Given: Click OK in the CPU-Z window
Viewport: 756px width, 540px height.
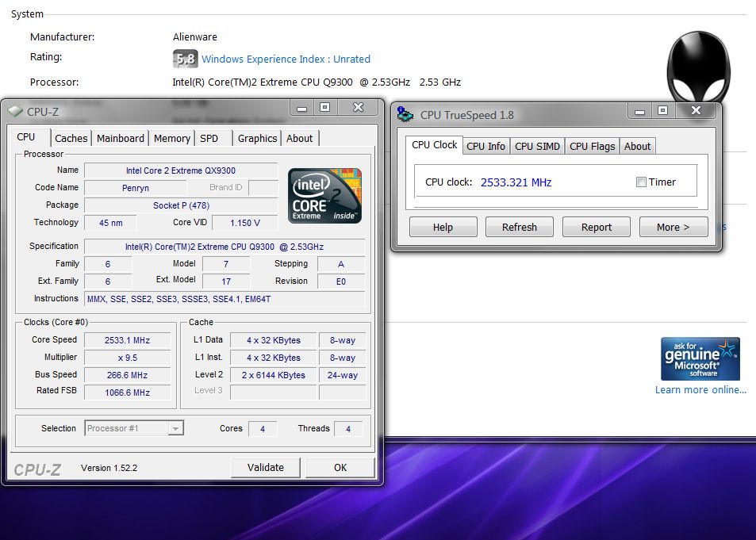Looking at the screenshot, I should 340,467.
